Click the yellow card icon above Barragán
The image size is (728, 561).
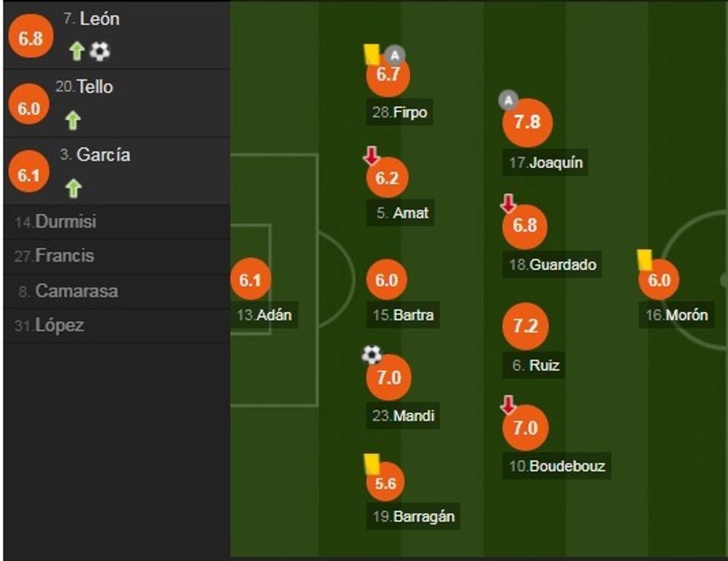pos(371,463)
